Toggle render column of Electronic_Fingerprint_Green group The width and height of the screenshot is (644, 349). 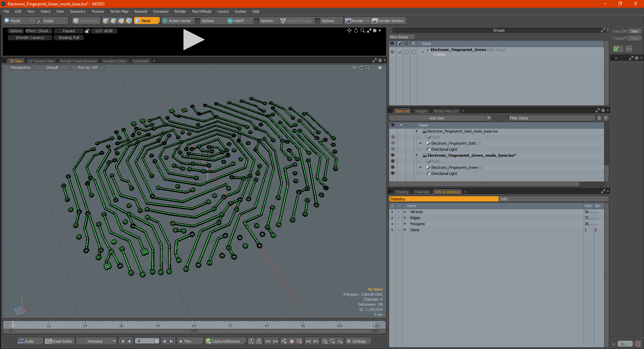399,52
